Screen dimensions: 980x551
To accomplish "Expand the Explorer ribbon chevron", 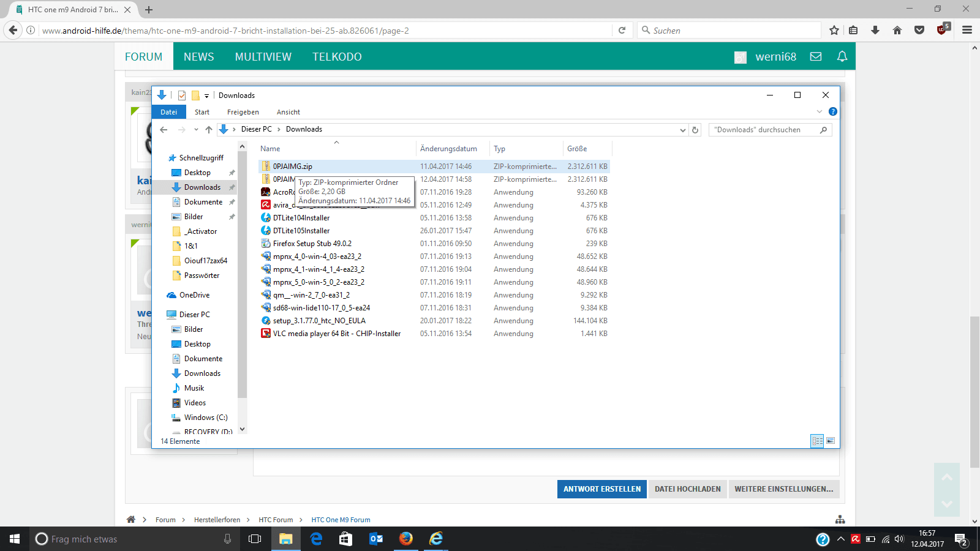I will 820,111.
